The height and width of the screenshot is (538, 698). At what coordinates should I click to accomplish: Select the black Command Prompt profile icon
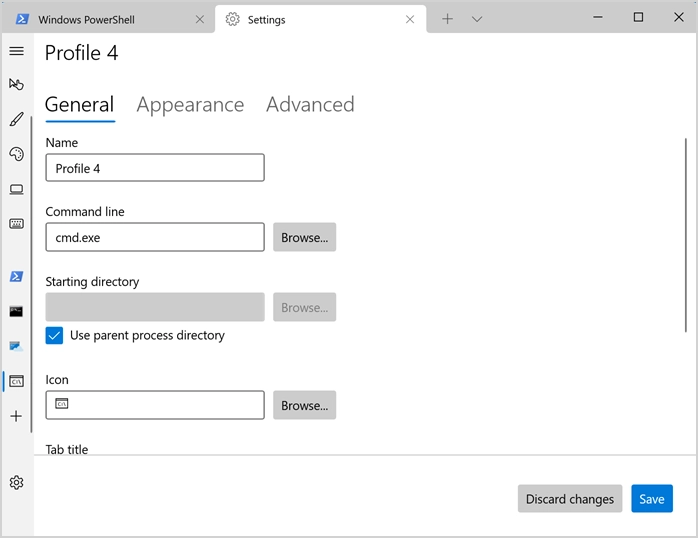click(x=16, y=312)
